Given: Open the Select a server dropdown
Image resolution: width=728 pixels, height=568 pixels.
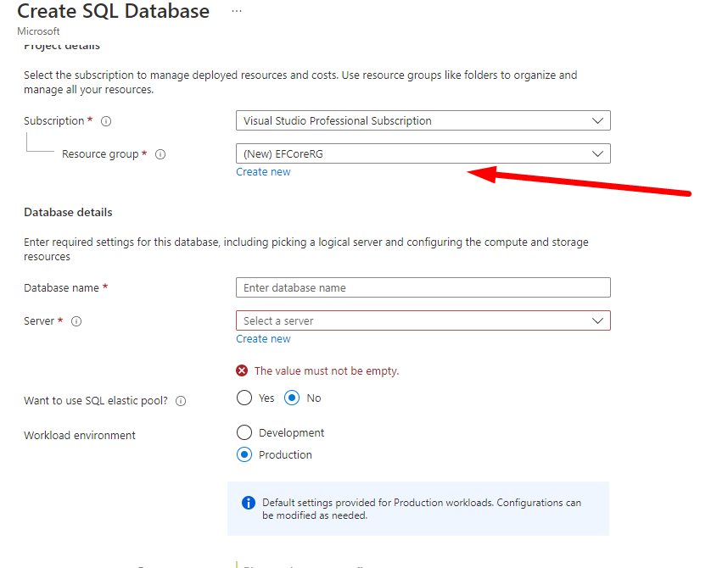Looking at the screenshot, I should click(423, 320).
